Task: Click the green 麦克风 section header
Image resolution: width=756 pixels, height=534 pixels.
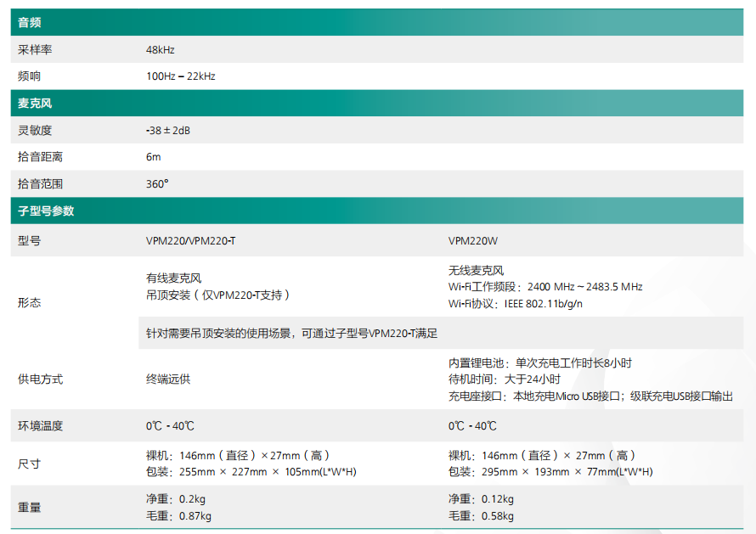Action: tap(376, 103)
